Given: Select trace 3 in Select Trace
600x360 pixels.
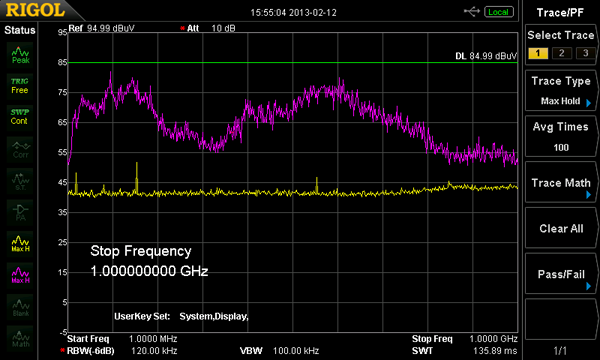Looking at the screenshot, I should click(585, 53).
